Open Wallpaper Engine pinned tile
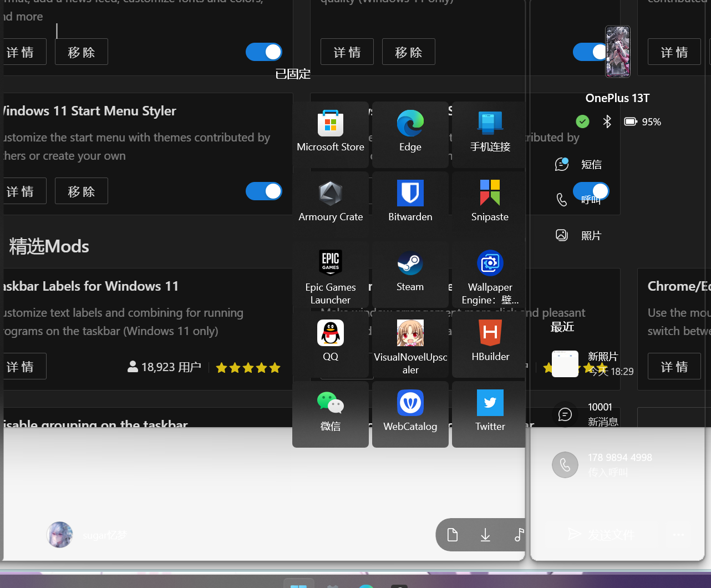This screenshot has width=711, height=588. coord(490,274)
